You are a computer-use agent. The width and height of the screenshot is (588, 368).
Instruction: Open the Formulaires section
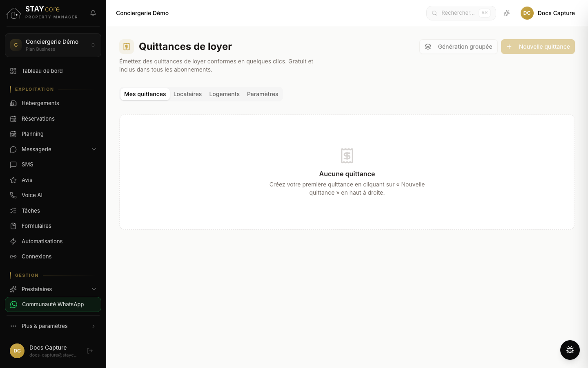(x=53, y=226)
